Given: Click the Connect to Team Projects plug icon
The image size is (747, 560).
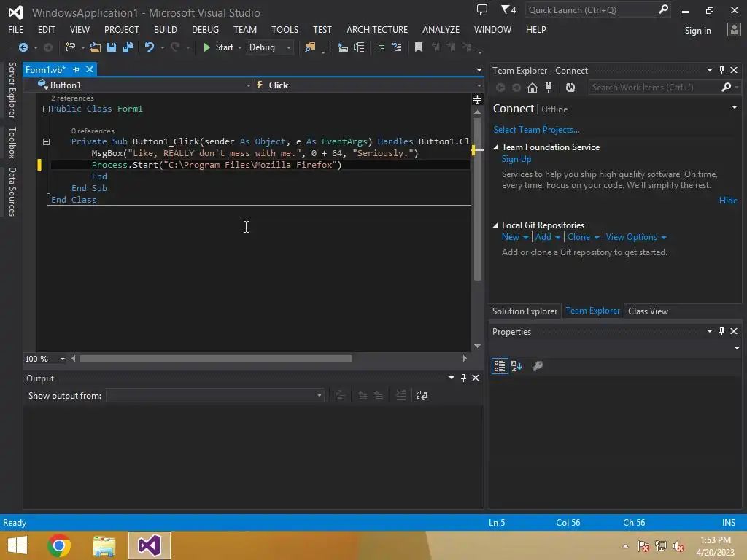Looking at the screenshot, I should (x=549, y=87).
